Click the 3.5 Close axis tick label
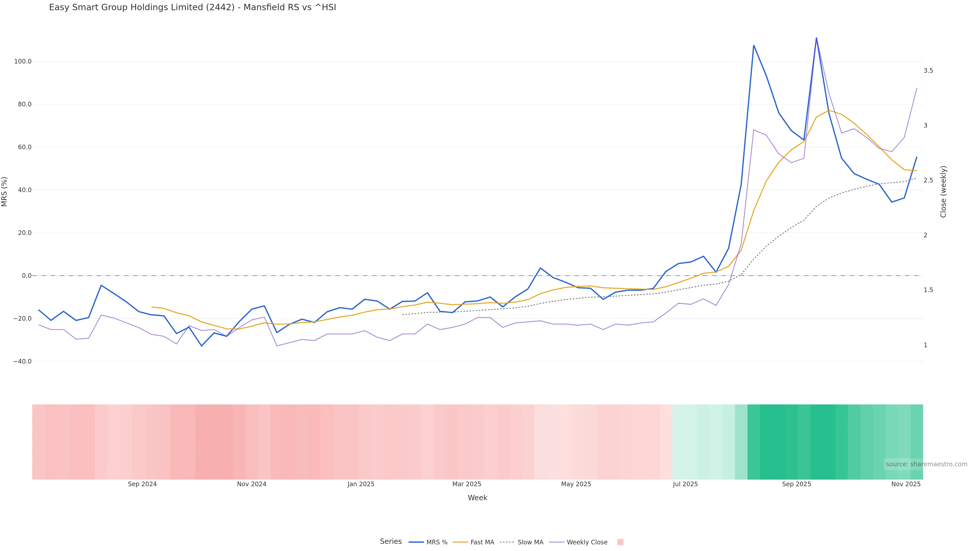Screen dimensions: 980x551 (x=928, y=71)
